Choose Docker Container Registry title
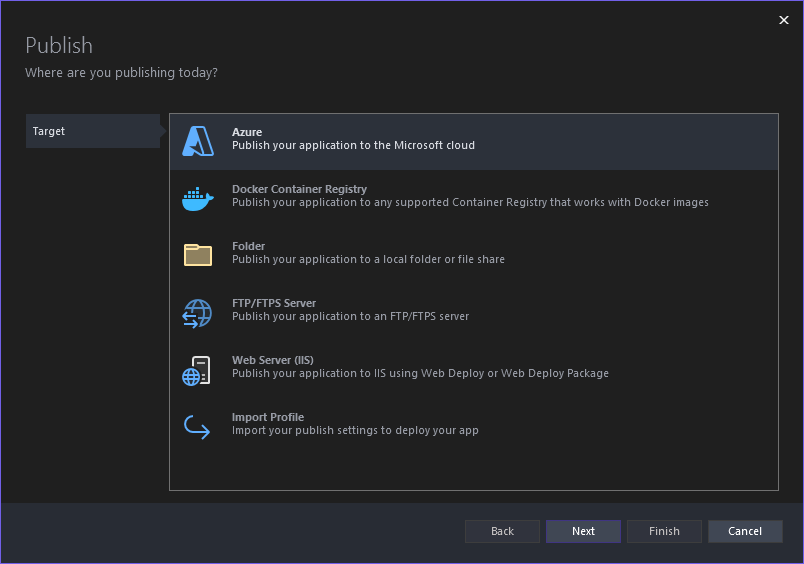Viewport: 804px width, 564px height. (x=299, y=189)
